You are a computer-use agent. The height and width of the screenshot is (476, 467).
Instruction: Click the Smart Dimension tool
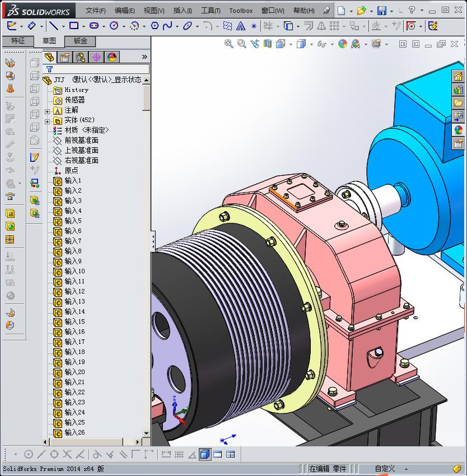coord(31,26)
